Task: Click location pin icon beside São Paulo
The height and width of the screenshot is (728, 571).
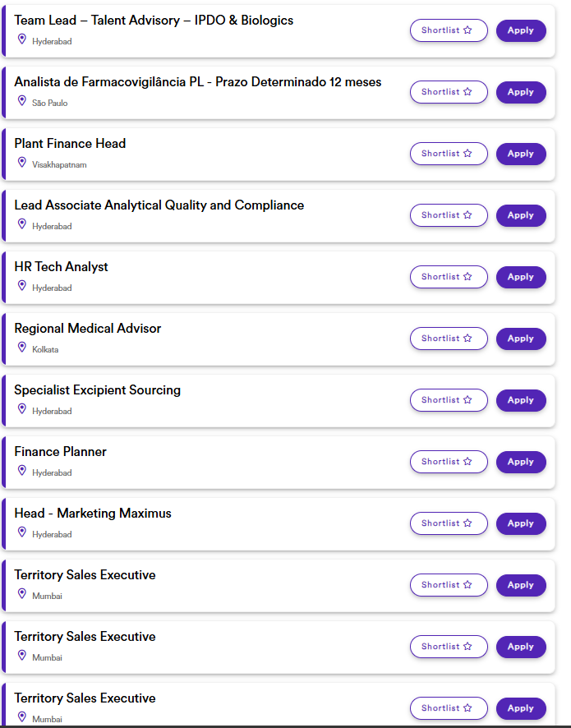Action: point(22,100)
